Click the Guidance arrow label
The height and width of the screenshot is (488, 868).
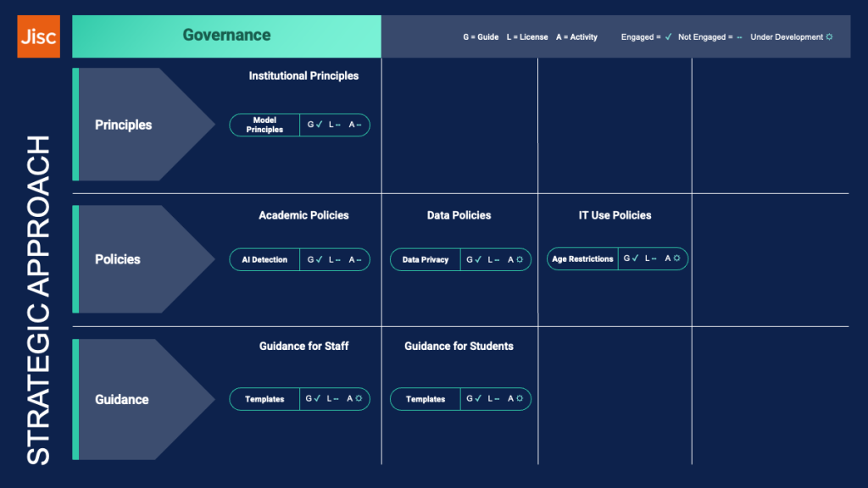pyautogui.click(x=122, y=400)
